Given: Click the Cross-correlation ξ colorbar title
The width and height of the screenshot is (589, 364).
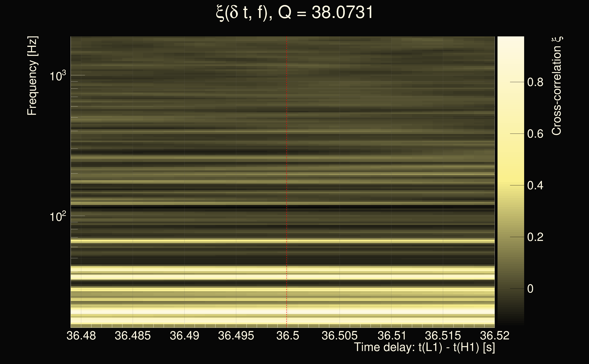Looking at the screenshot, I should coord(557,86).
